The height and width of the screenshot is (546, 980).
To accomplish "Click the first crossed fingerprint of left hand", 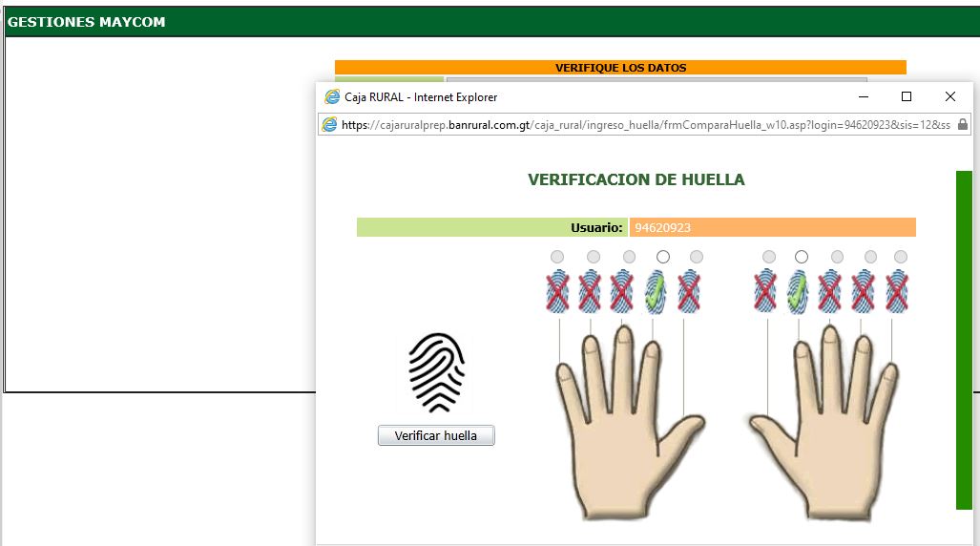I will pyautogui.click(x=557, y=291).
